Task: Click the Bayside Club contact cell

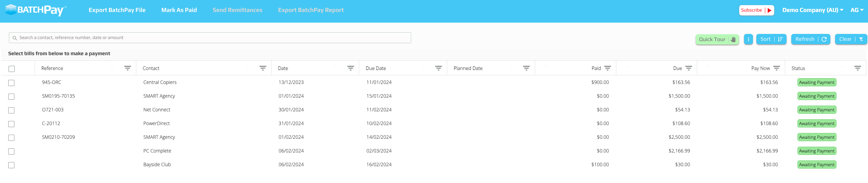Action: pos(157,164)
